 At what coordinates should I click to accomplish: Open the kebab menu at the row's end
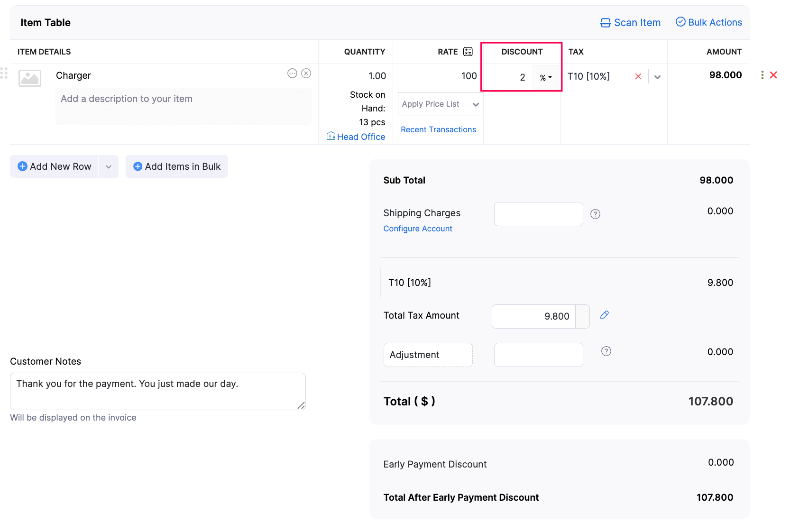click(762, 75)
